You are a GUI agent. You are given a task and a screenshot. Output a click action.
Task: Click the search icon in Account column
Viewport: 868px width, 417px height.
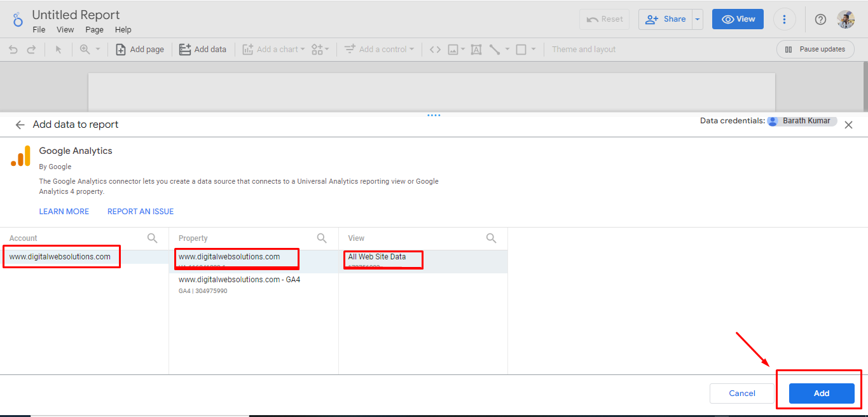pyautogui.click(x=153, y=238)
